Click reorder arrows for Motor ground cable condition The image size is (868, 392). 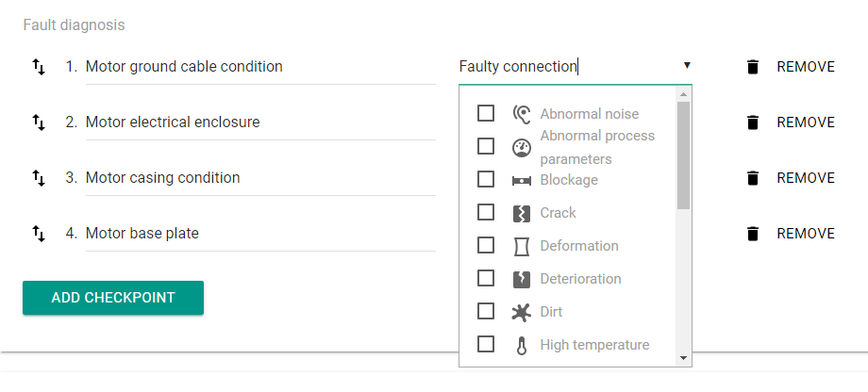38,67
